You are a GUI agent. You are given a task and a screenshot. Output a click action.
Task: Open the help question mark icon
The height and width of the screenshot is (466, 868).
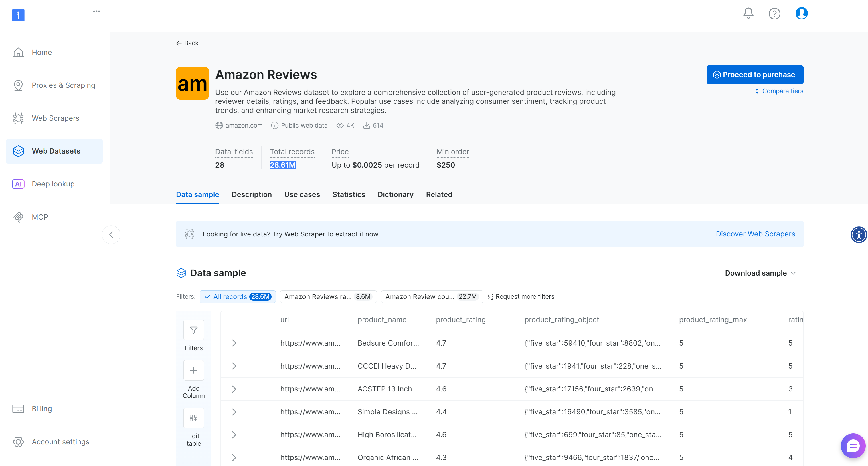point(774,13)
